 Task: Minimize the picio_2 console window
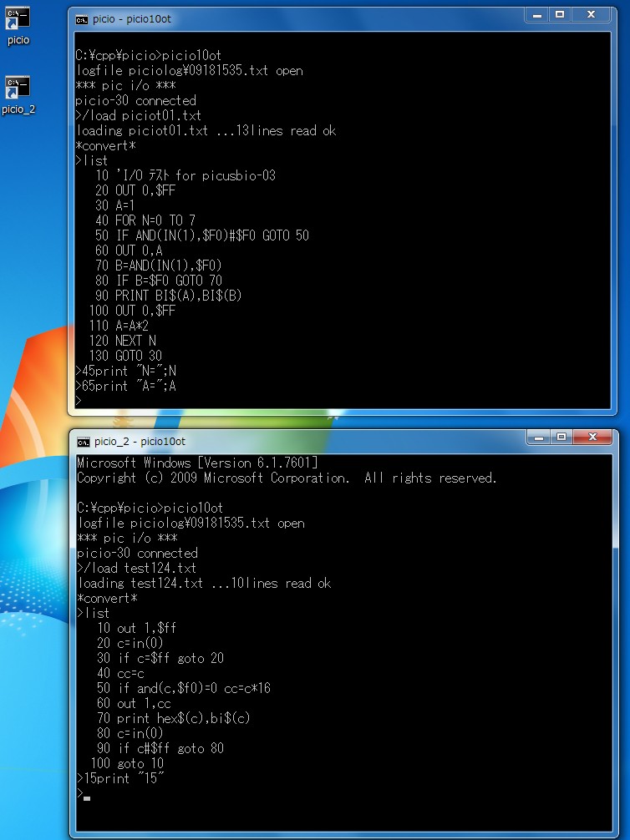[x=539, y=438]
